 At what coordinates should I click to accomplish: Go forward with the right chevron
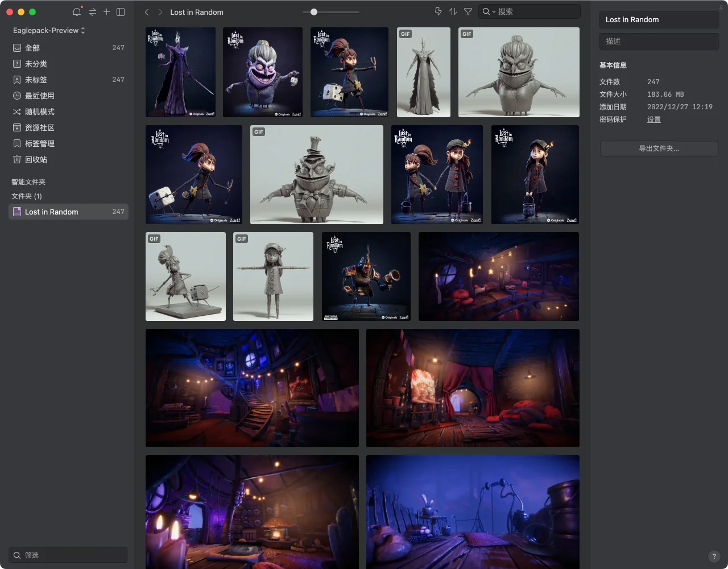[160, 12]
